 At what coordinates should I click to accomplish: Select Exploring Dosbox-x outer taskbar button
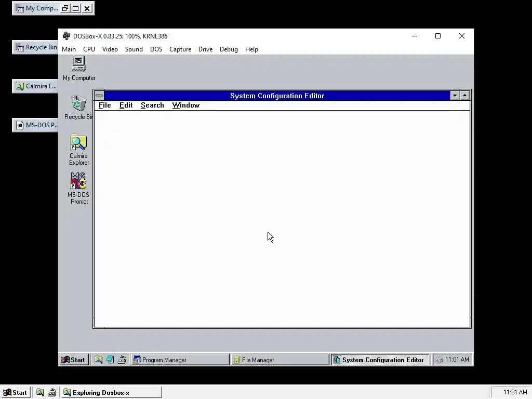click(112, 393)
